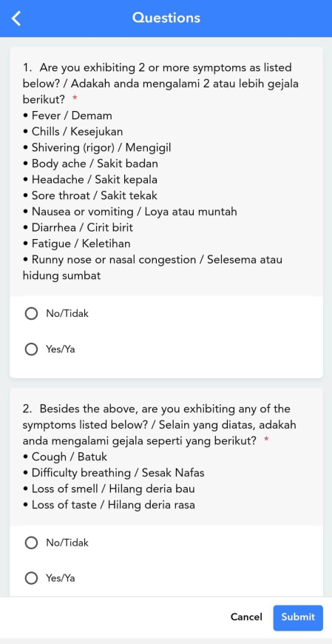Click Diarrhea / Cirit birit line
Viewport: 332px width, 644px height.
(x=78, y=227)
